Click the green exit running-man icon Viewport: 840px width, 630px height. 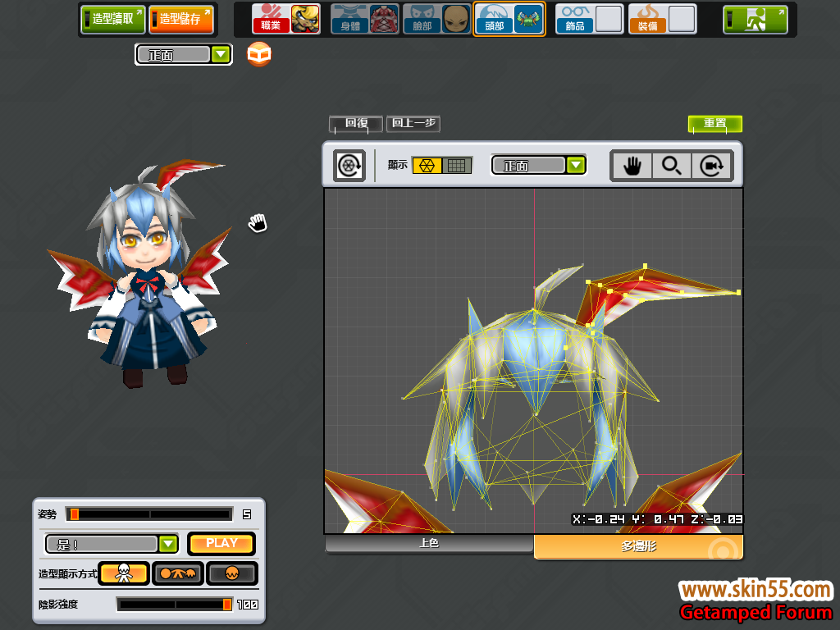[x=756, y=20]
